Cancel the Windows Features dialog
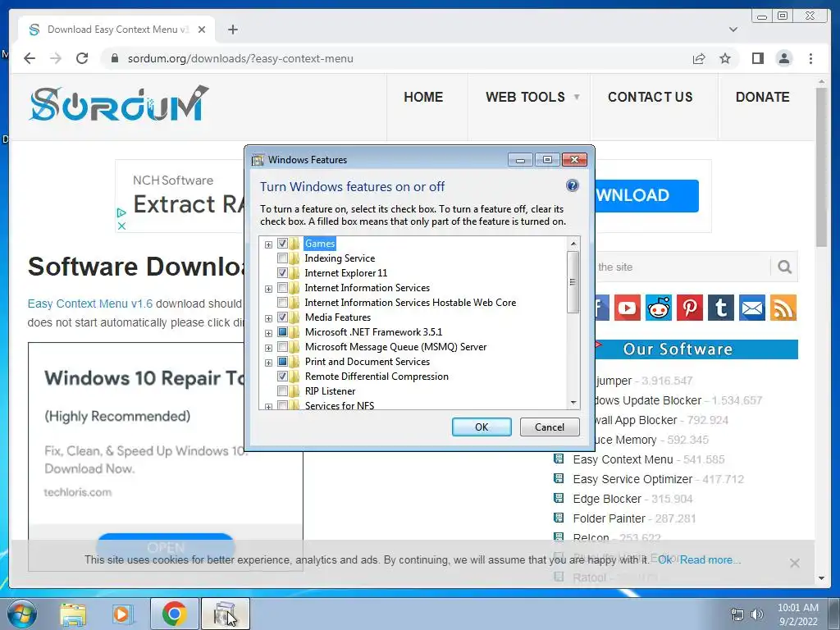 (x=550, y=427)
